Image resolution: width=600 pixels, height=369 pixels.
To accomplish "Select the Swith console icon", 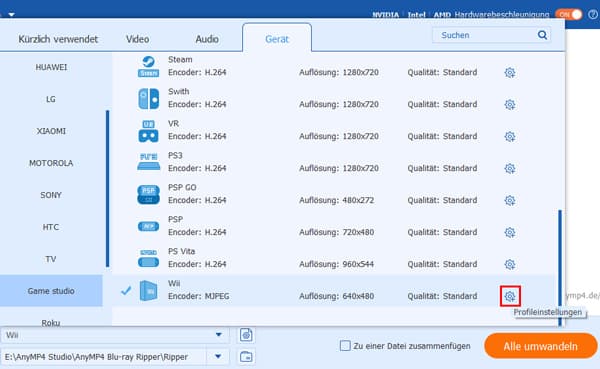I will click(148, 98).
